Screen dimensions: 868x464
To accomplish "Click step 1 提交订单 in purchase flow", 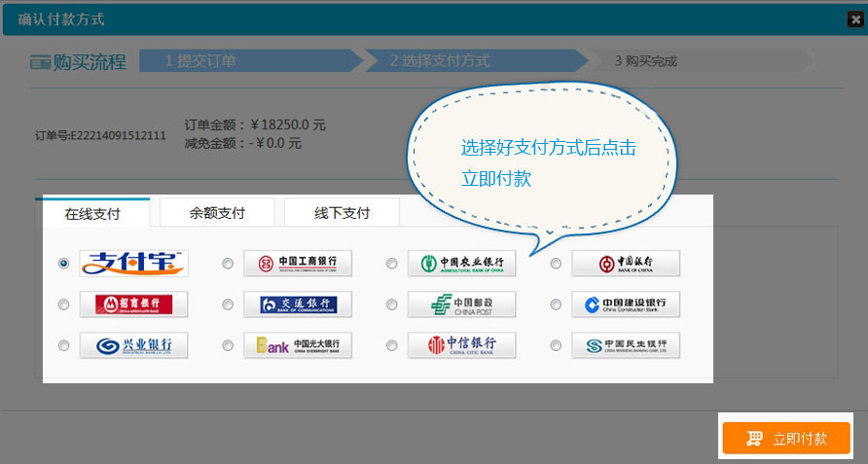I will (199, 60).
